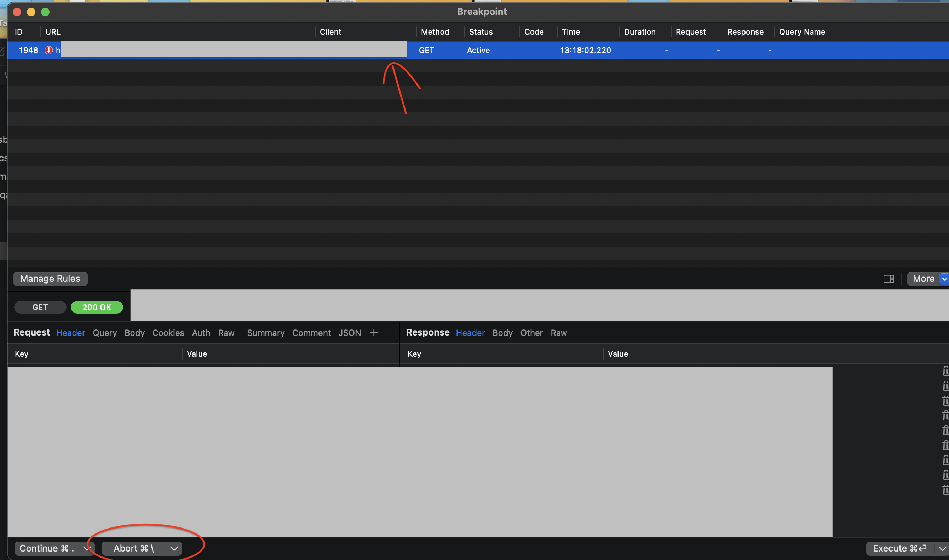
Task: Sort by the Duration column header
Action: click(639, 32)
